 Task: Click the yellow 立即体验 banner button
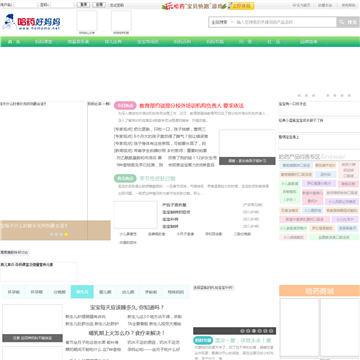pos(241,6)
